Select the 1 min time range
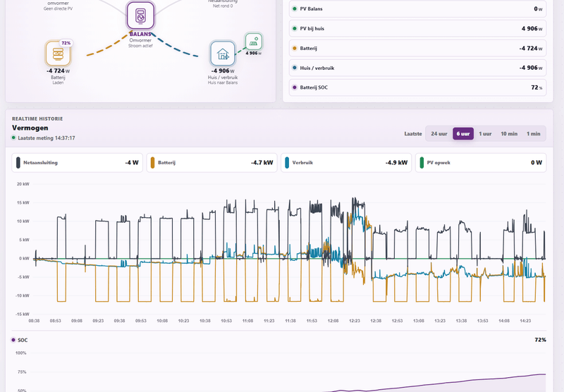Image resolution: width=564 pixels, height=392 pixels. pyautogui.click(x=534, y=134)
